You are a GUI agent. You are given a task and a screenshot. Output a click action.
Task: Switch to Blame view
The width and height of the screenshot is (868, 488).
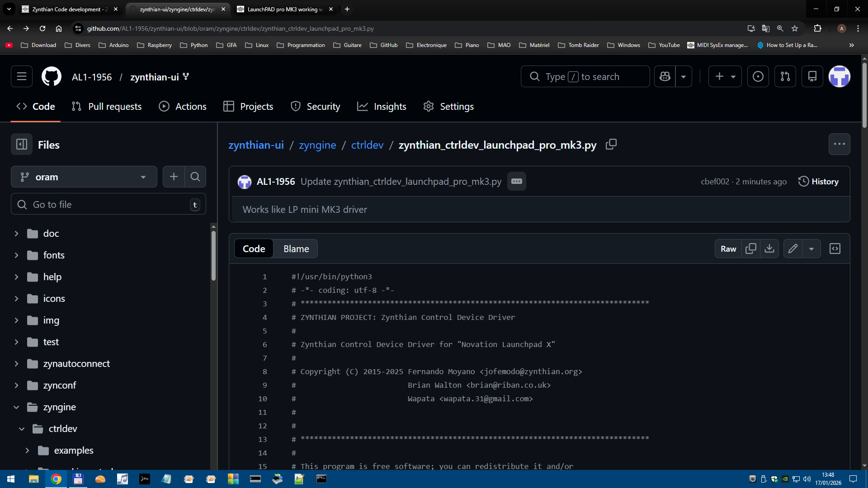tap(296, 249)
